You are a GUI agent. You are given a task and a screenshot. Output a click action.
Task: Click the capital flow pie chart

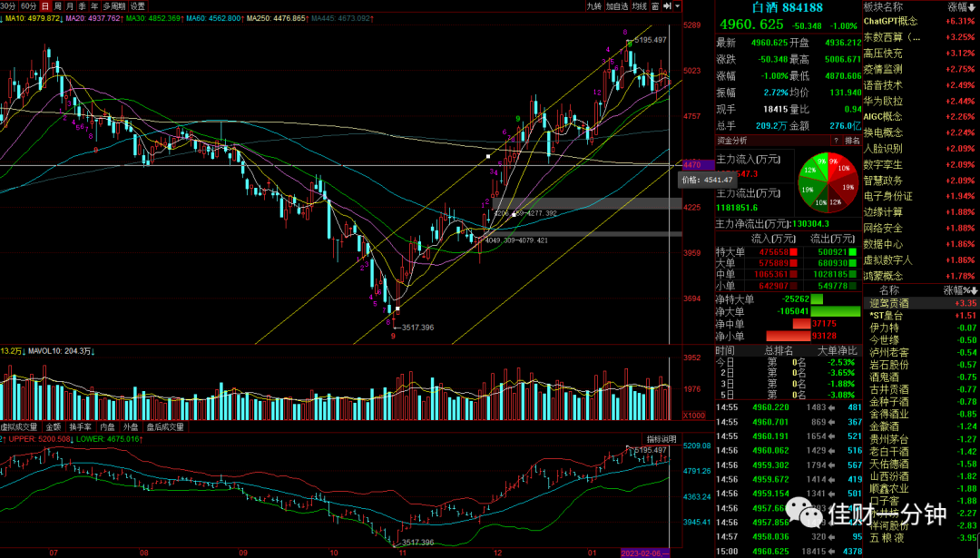coord(828,181)
